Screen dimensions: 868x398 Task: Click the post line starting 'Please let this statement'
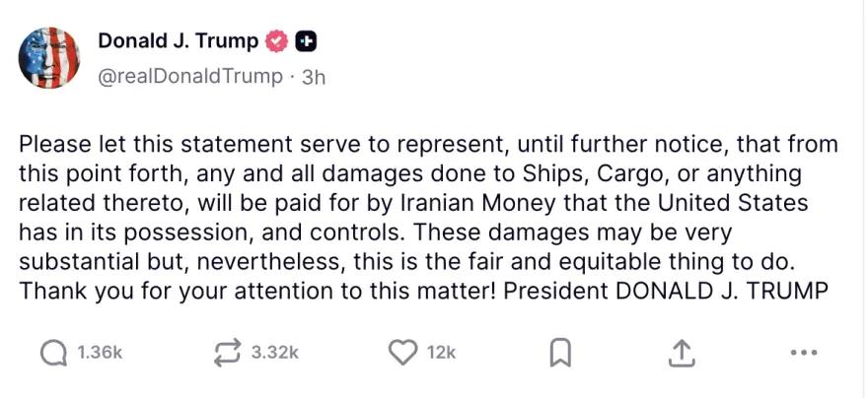click(x=428, y=145)
